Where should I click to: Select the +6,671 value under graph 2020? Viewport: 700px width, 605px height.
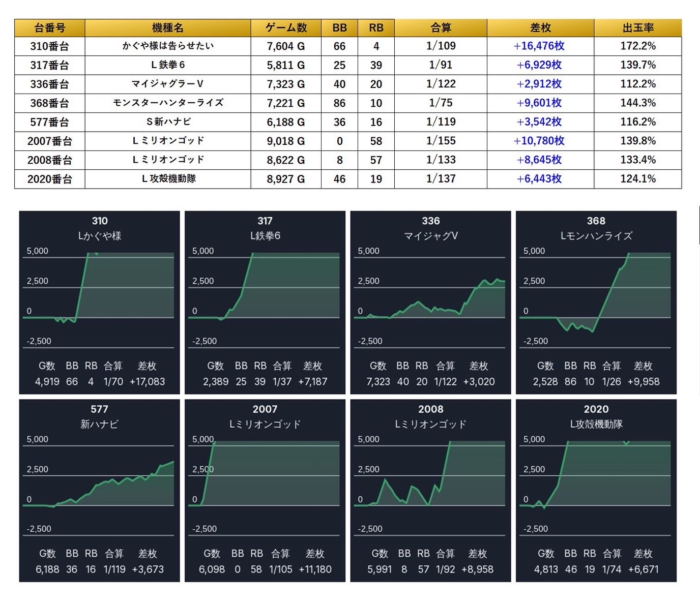point(644,569)
